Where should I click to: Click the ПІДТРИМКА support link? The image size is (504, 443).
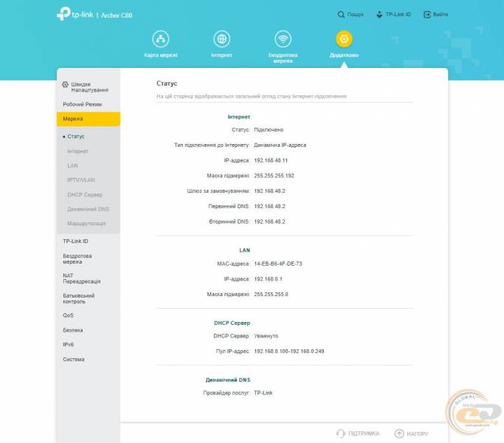click(364, 433)
